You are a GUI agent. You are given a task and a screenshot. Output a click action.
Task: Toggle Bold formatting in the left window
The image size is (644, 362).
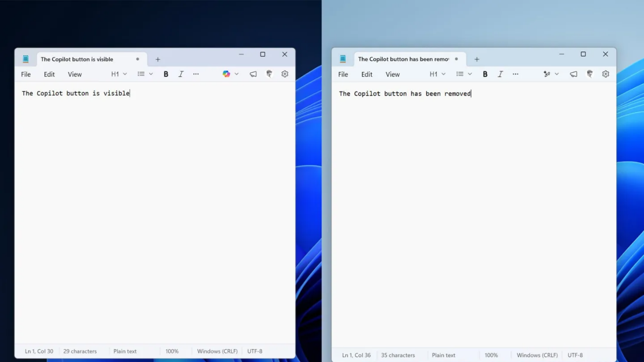tap(166, 74)
